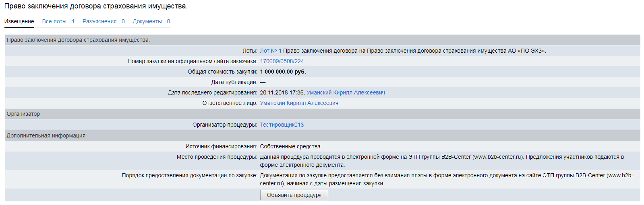644x205 pixels.
Task: Click the last edit timestamp 20.11.2018 17:36
Action: pos(282,92)
